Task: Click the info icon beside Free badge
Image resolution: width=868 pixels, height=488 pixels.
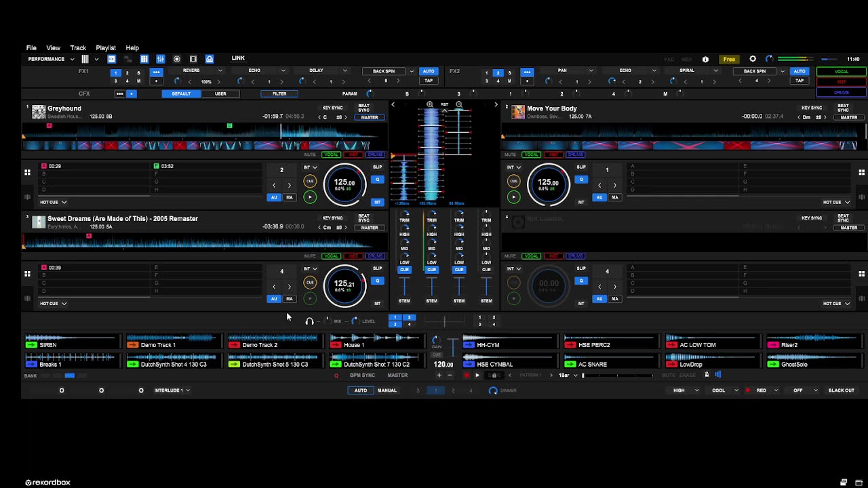Action: [x=705, y=59]
